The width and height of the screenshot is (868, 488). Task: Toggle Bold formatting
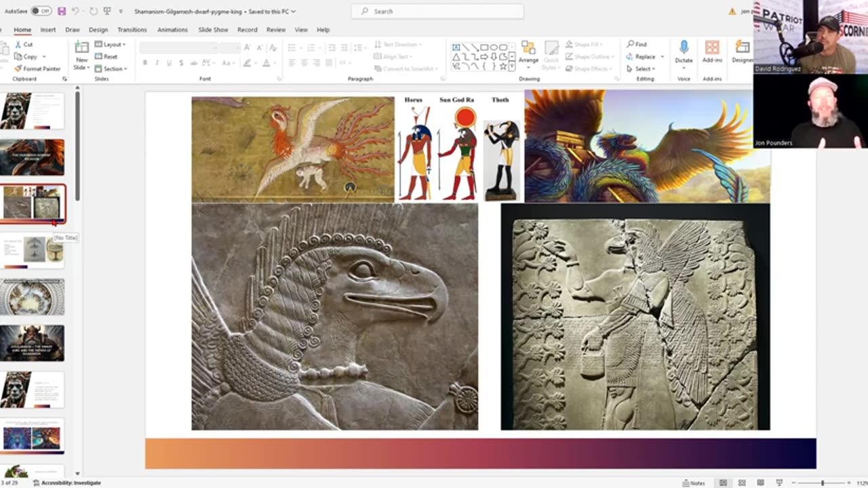click(x=145, y=62)
